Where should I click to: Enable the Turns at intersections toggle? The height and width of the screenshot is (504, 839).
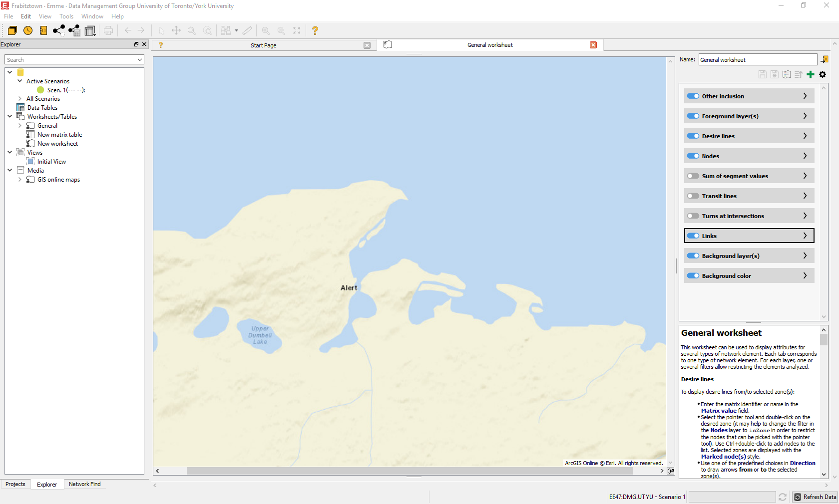[693, 216]
